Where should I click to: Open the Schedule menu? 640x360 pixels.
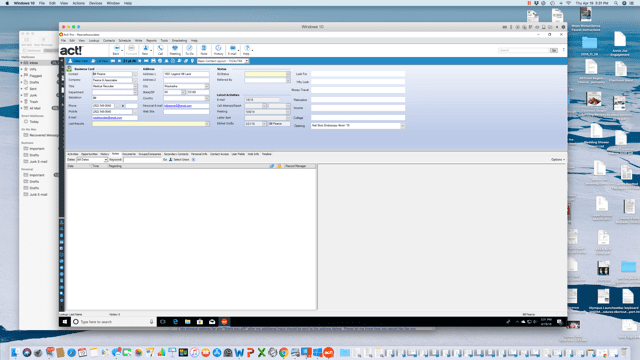point(124,40)
